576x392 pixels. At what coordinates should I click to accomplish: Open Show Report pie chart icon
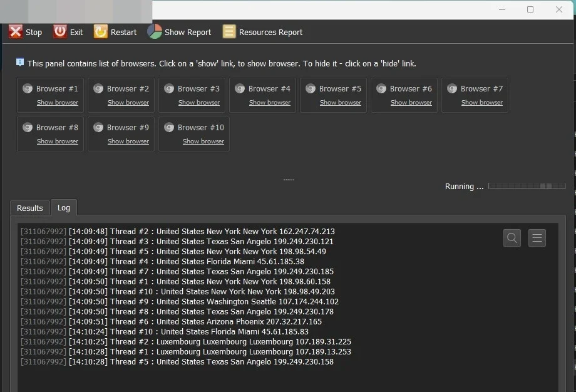(x=155, y=31)
